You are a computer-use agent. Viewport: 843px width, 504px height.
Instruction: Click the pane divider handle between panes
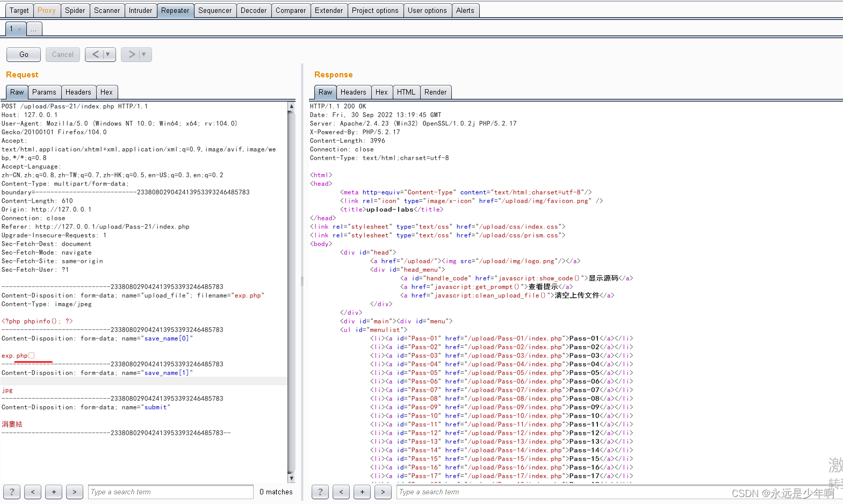click(302, 282)
